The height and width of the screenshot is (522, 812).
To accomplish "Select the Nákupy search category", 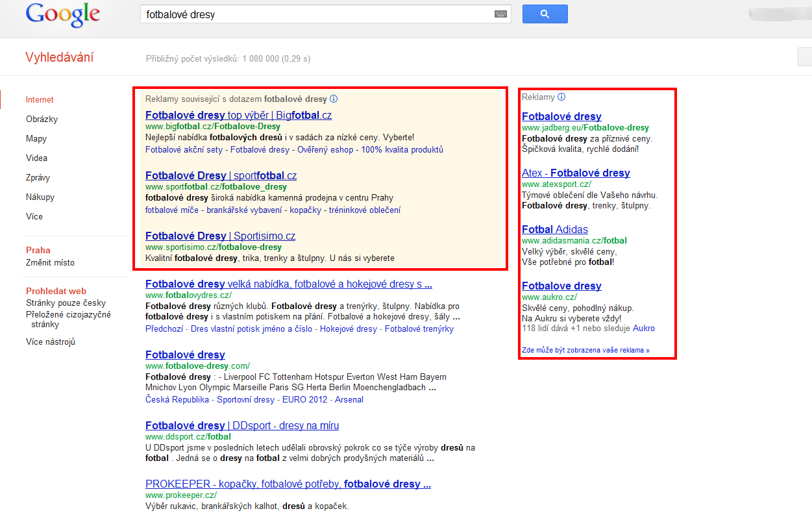I will coord(40,197).
